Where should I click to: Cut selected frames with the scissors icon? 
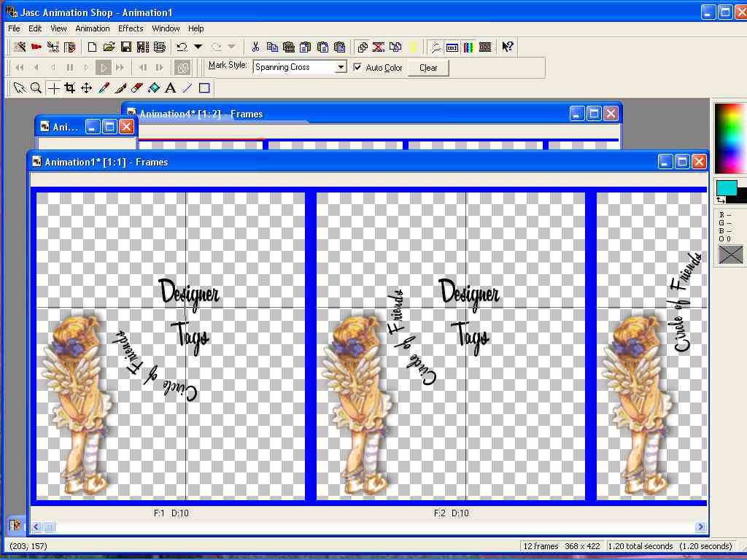coord(255,47)
